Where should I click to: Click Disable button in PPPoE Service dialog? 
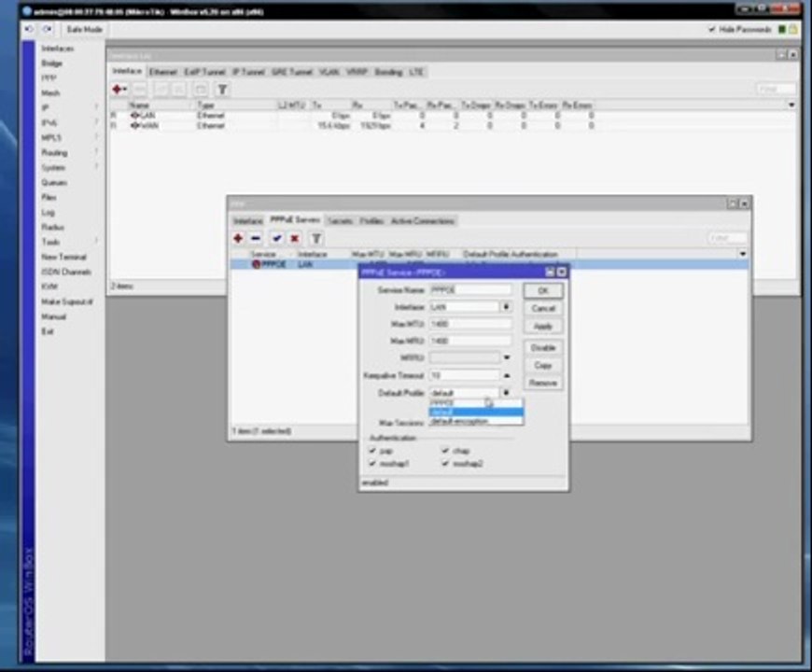[x=542, y=347]
